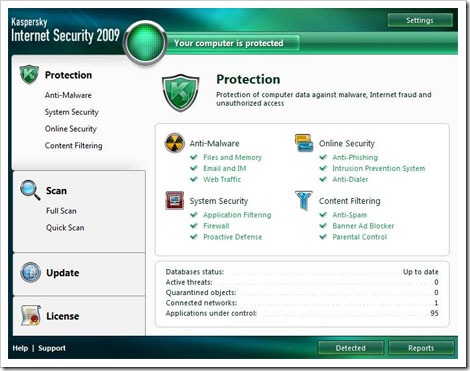Toggle the Parental Control checkmark

323,237
